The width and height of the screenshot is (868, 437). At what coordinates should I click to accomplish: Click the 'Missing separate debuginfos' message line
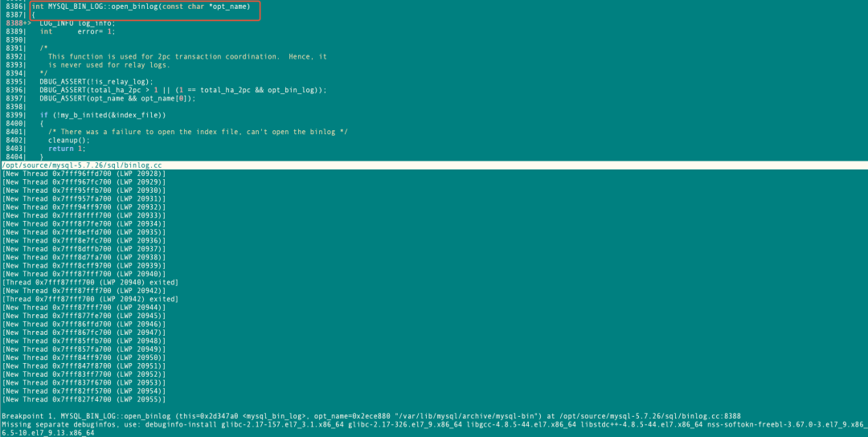click(x=435, y=424)
